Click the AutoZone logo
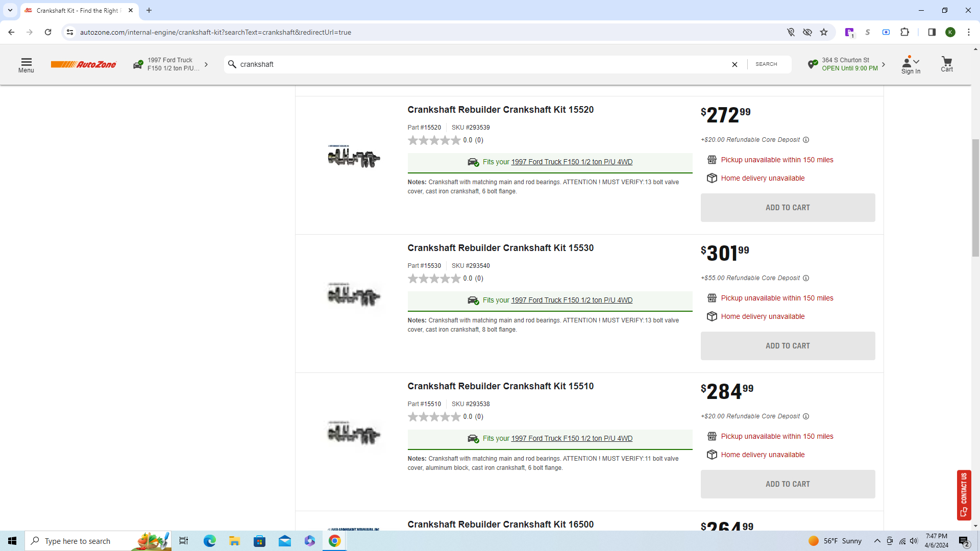The height and width of the screenshot is (551, 980). (83, 64)
